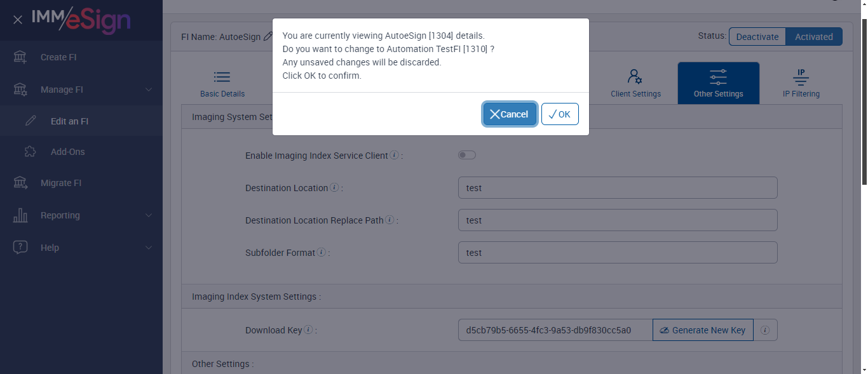Close the sidebar with the X icon
Viewport: 868px width, 374px height.
point(18,20)
